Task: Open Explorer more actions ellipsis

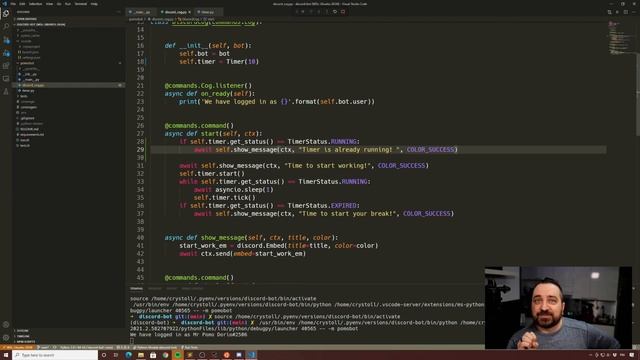Action: tap(119, 12)
